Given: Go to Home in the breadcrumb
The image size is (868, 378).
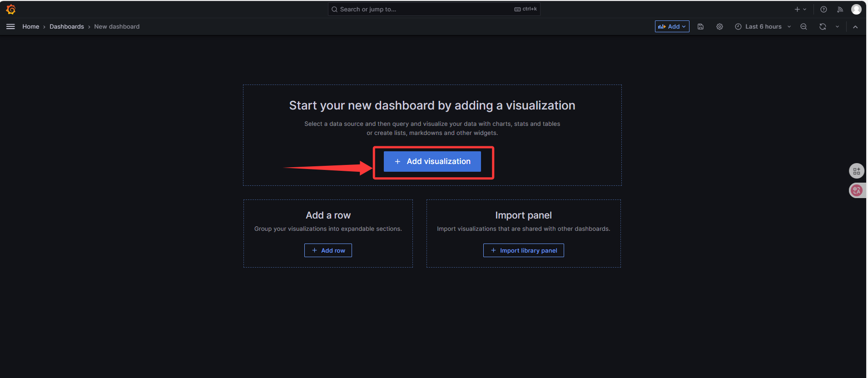Looking at the screenshot, I should pyautogui.click(x=31, y=27).
